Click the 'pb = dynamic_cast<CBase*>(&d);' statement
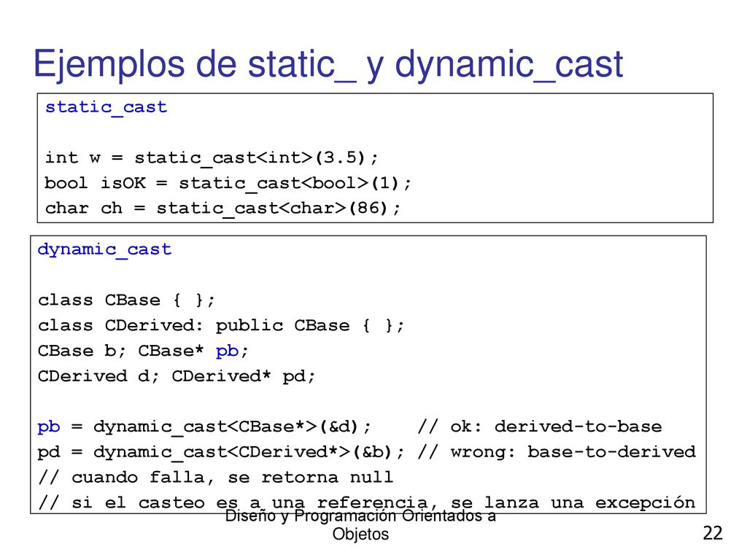The width and height of the screenshot is (747, 560). pos(204,427)
